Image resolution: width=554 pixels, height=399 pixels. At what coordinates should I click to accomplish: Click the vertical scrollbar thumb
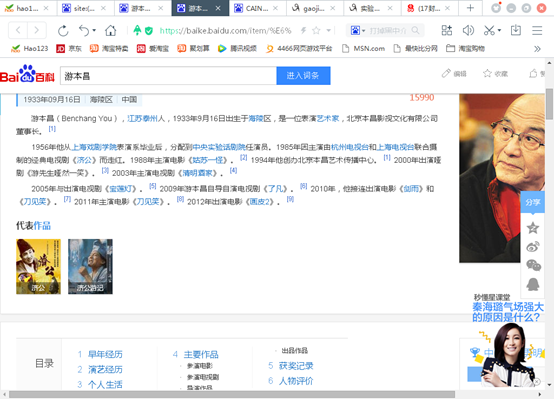coord(549,104)
